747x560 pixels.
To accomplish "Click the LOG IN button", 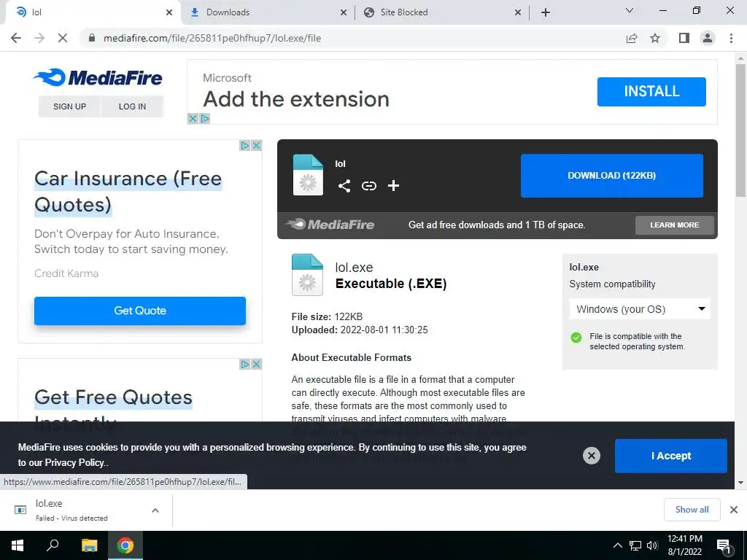I will click(133, 106).
